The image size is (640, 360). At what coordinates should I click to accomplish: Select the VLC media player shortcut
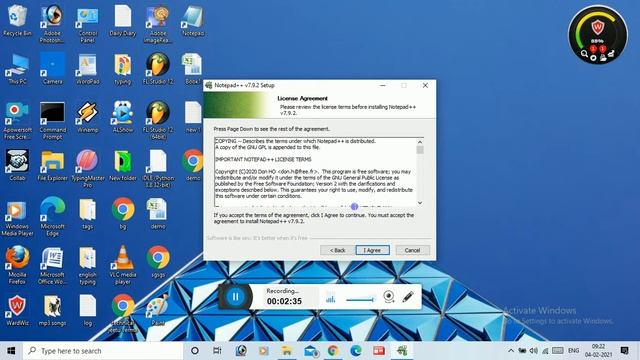coord(122,265)
